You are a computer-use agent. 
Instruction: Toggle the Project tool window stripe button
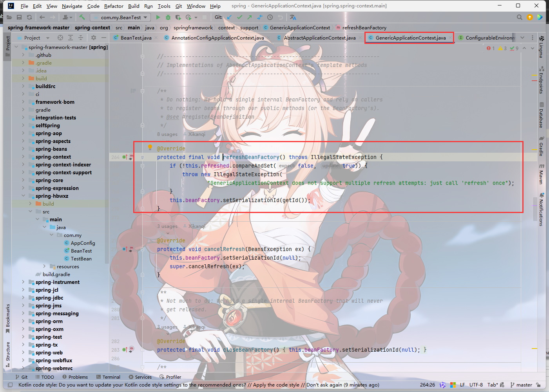(7, 47)
